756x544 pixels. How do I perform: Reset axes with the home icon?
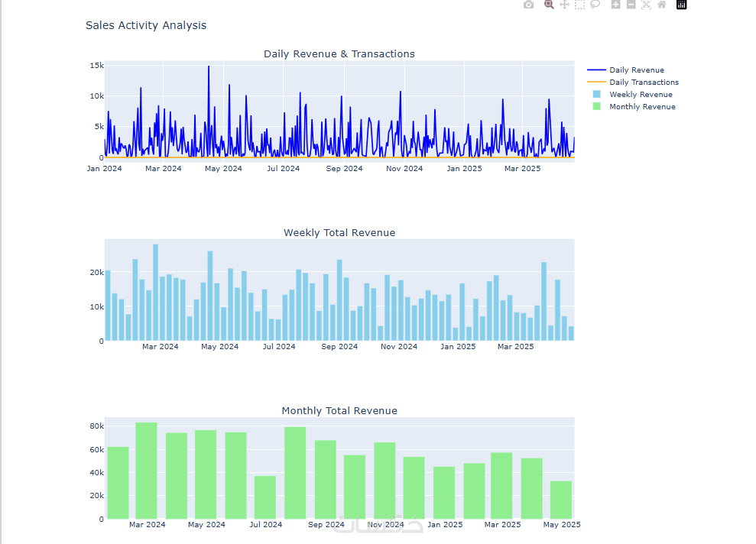point(662,5)
